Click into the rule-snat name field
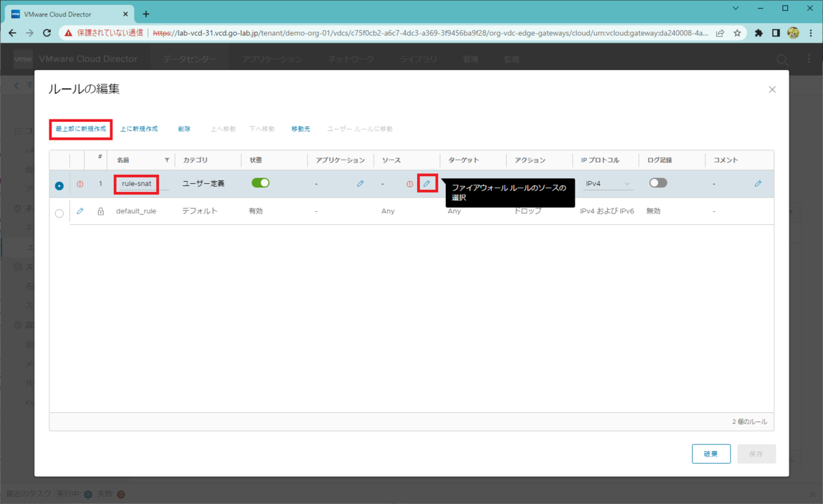 142,184
